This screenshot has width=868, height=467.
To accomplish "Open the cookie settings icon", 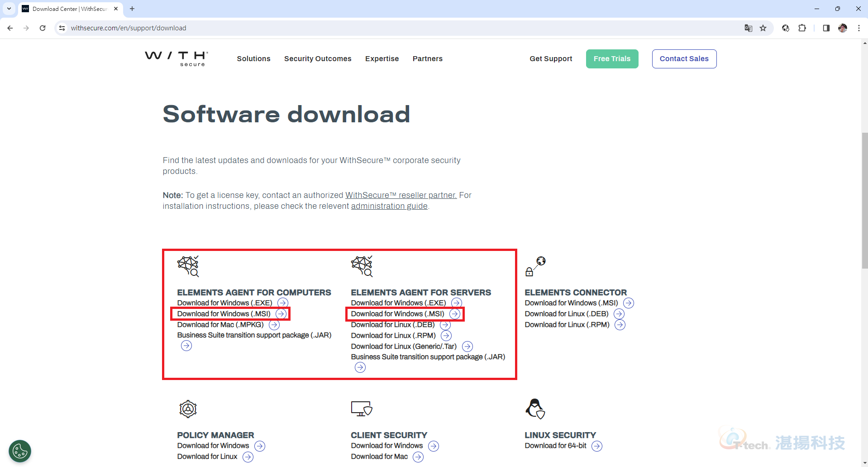I will [20, 451].
